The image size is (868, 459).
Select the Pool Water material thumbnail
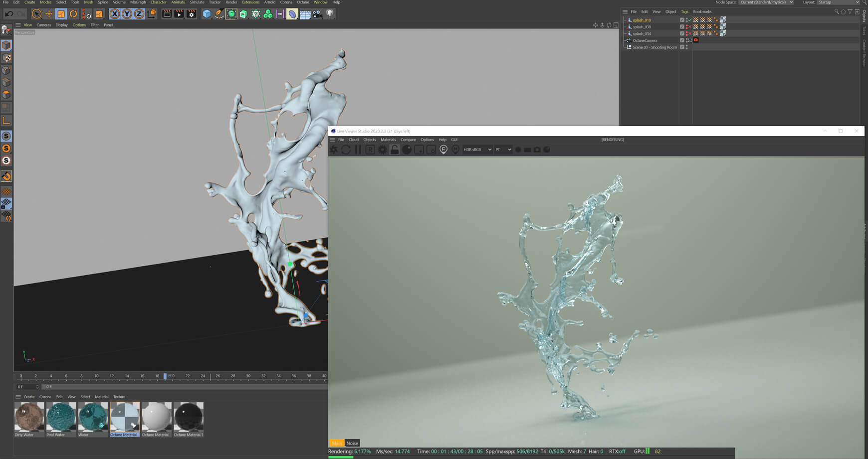pyautogui.click(x=61, y=417)
